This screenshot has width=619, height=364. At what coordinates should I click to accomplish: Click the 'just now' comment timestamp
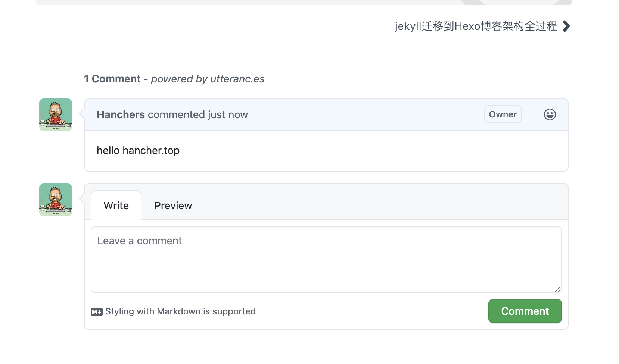[228, 115]
